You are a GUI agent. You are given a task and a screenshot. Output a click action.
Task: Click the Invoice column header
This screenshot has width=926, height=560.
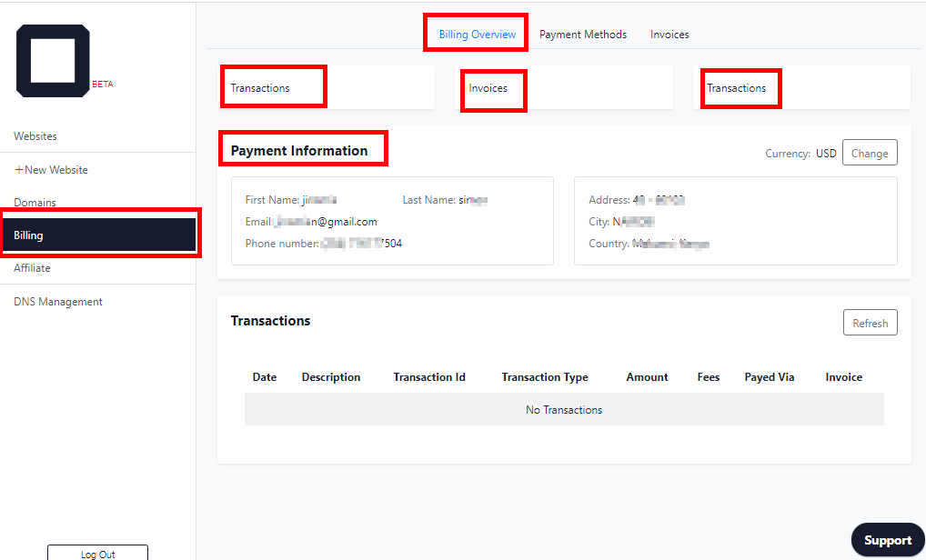[x=843, y=377]
